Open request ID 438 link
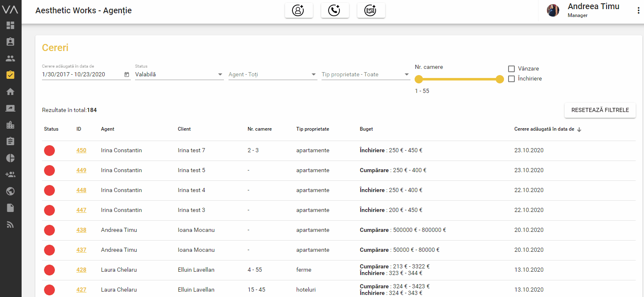The image size is (644, 297). coord(81,230)
